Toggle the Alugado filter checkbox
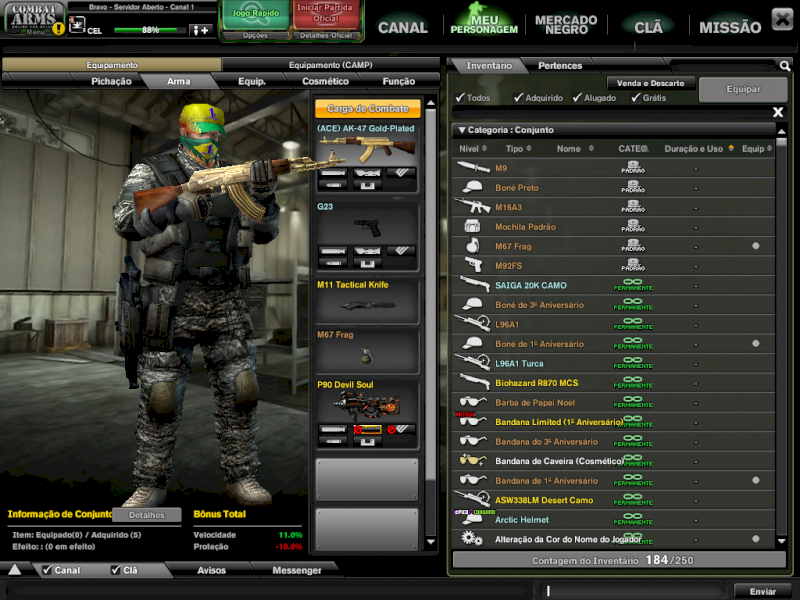Screen dimensions: 800x600 click(577, 97)
